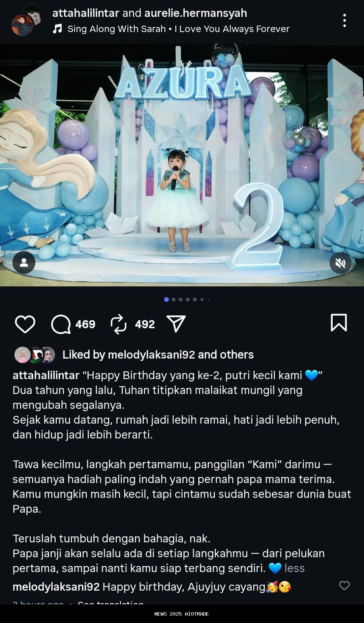Jump to second carousel dot
The image size is (364, 623).
pyautogui.click(x=174, y=300)
